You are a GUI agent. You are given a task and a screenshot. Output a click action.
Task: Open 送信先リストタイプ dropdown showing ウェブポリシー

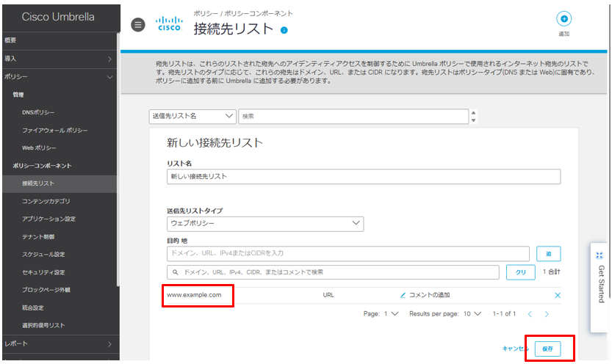[265, 224]
